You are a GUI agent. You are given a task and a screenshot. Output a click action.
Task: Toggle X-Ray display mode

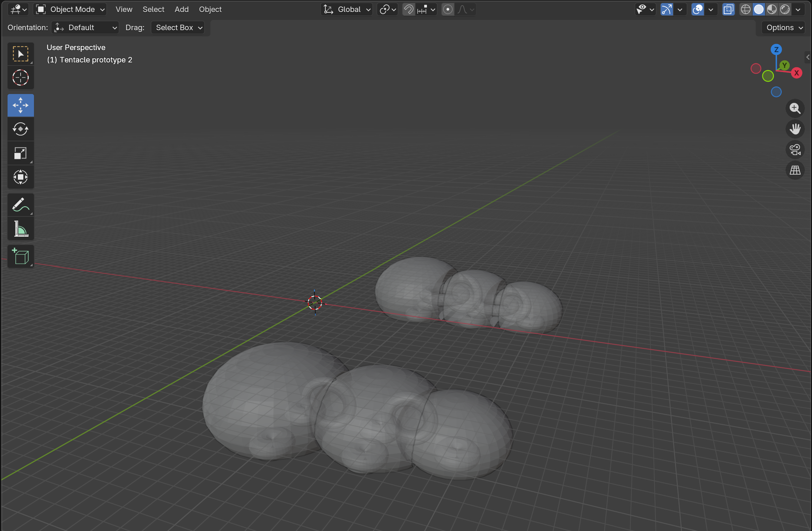[728, 9]
